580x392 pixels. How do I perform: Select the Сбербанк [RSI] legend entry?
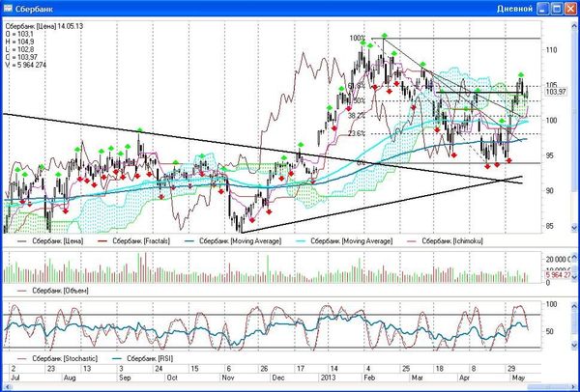pos(142,358)
